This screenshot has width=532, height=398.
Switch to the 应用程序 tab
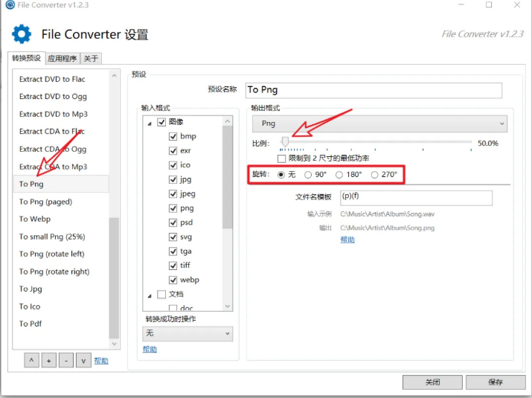click(x=63, y=58)
